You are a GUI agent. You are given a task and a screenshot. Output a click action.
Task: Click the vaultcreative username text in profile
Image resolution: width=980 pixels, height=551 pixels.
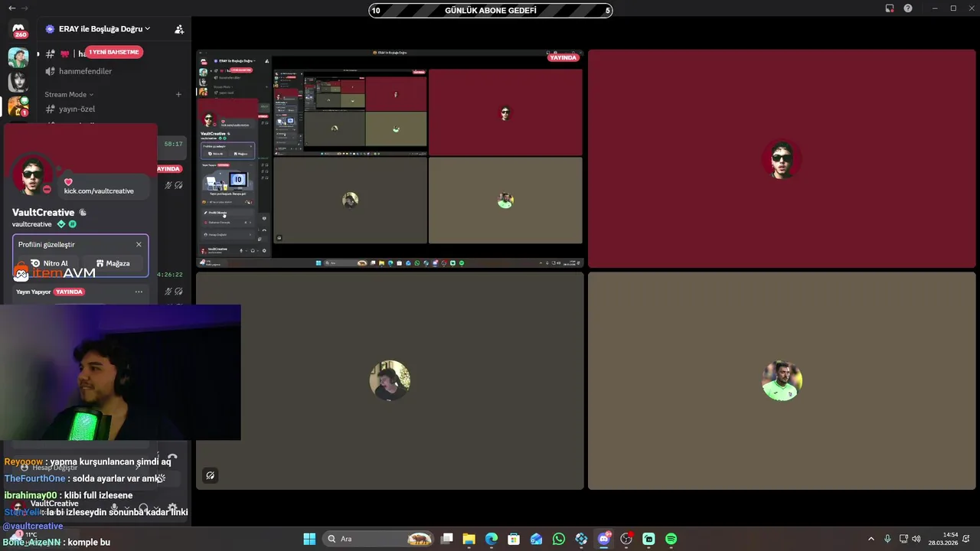click(32, 224)
